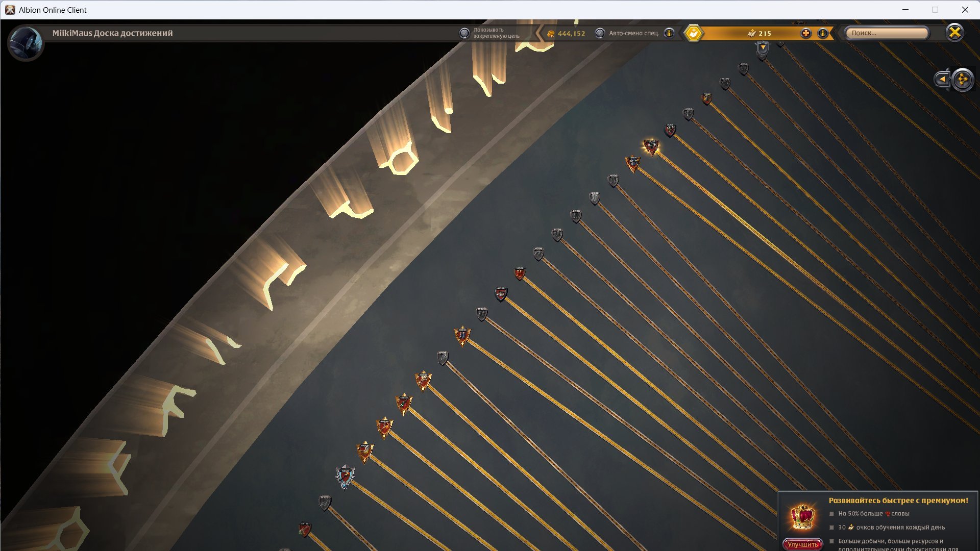Image resolution: width=980 pixels, height=551 pixels.
Task: Click the Albion Online Client title bar icon
Action: 10,10
